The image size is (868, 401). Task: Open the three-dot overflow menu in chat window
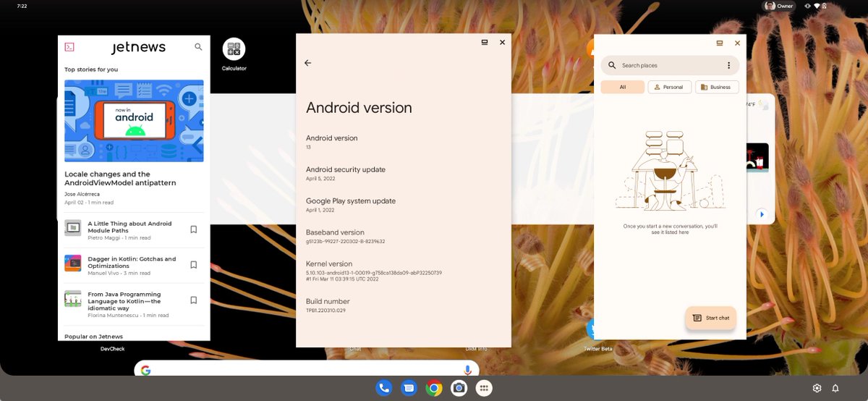[x=728, y=65]
